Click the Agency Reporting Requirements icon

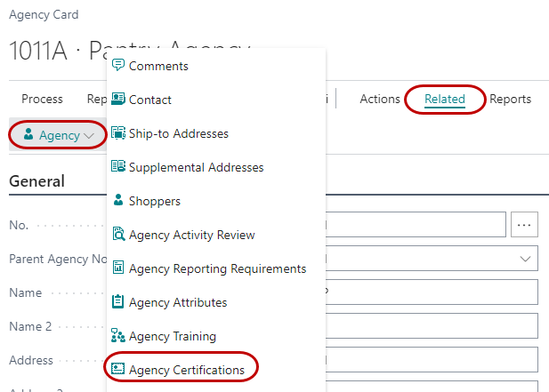(117, 268)
